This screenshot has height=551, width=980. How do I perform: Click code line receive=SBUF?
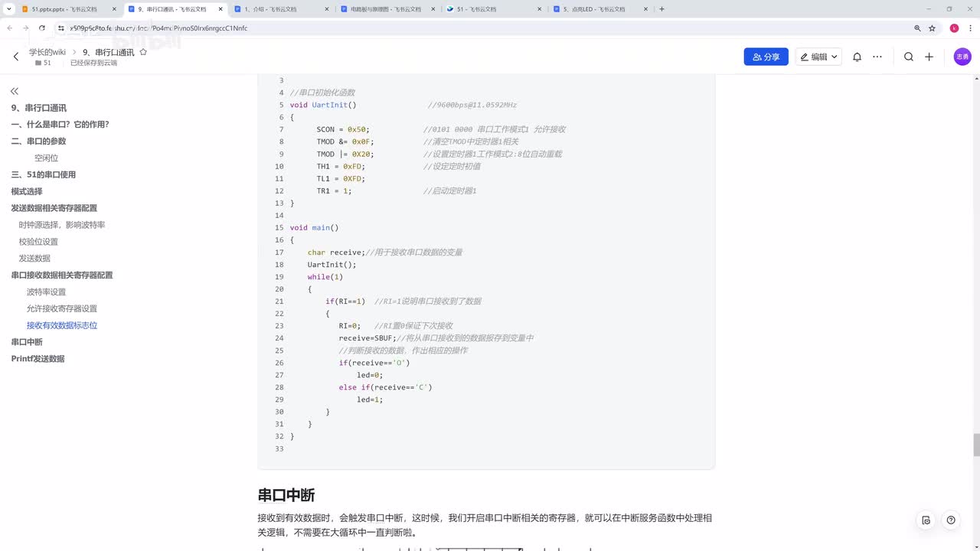tap(367, 338)
